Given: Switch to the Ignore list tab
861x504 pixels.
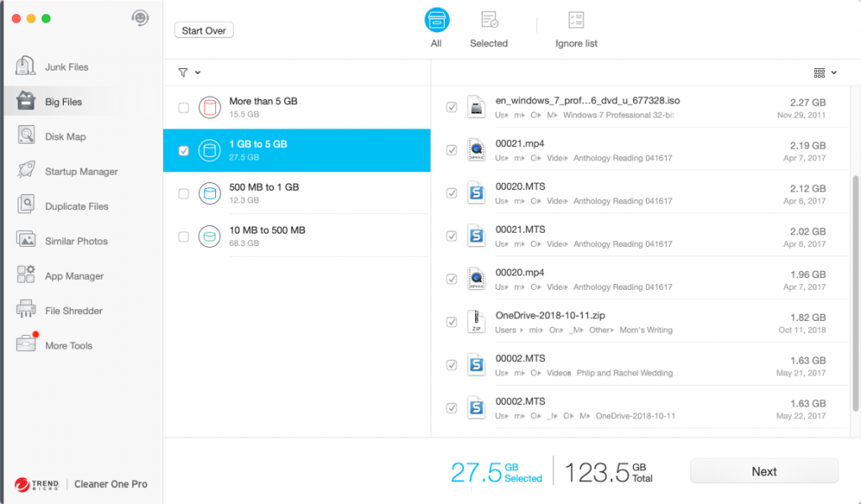Looking at the screenshot, I should [x=576, y=29].
